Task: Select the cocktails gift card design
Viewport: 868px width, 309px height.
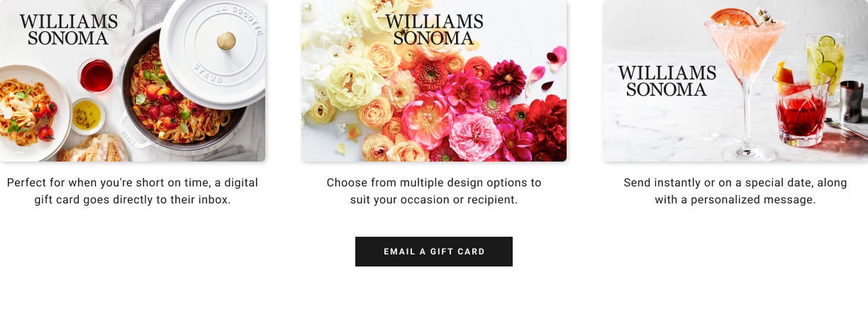Action: coord(735,81)
